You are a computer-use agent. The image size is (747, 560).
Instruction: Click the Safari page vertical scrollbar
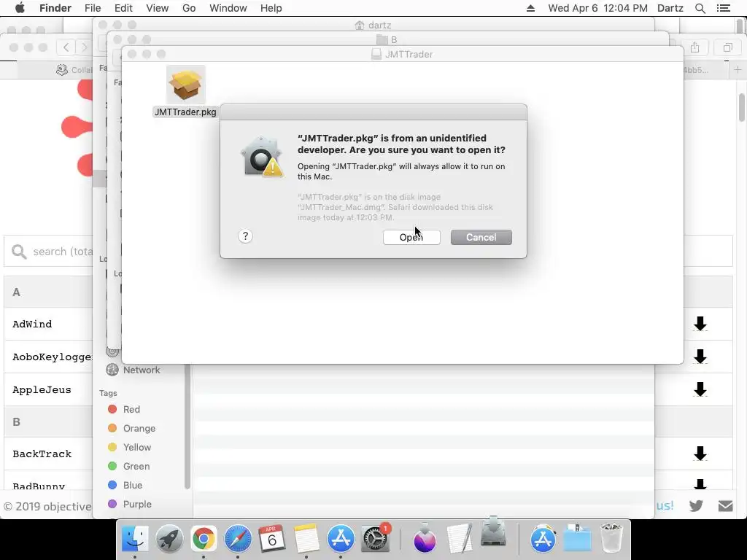pyautogui.click(x=742, y=108)
